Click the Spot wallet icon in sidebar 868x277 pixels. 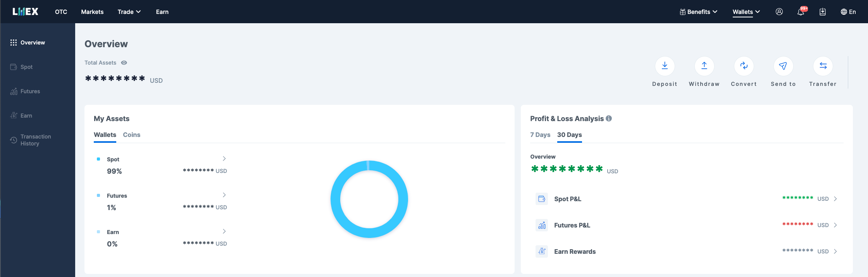point(14,67)
